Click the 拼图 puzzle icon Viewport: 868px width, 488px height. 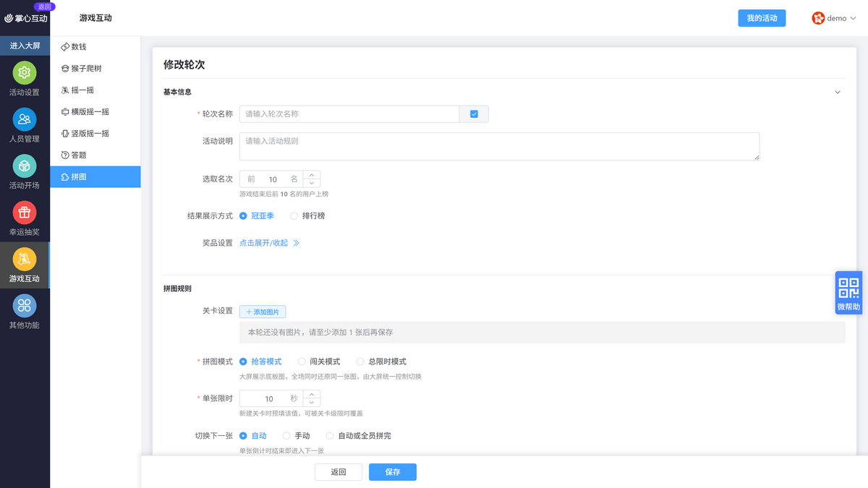[65, 176]
